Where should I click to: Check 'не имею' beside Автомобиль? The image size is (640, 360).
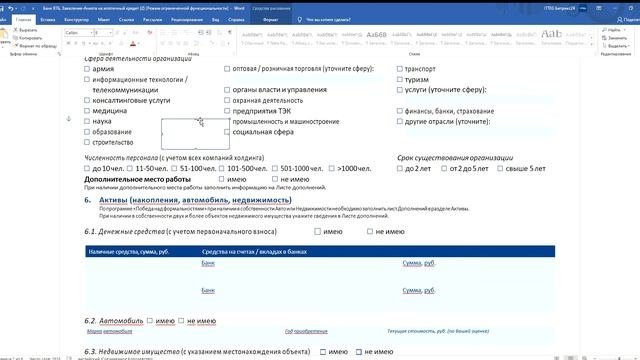point(181,321)
